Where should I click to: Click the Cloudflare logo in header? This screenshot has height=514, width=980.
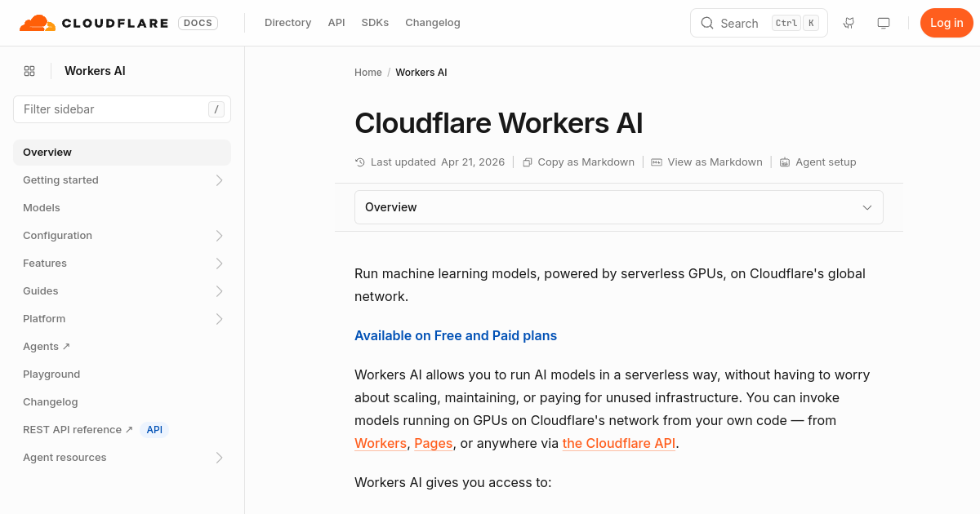tap(94, 23)
